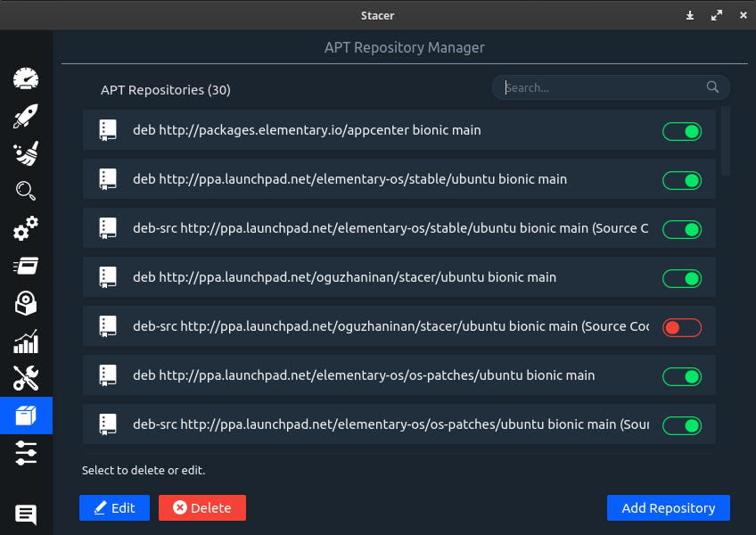This screenshot has width=756, height=535.
Task: Open Uninstaller disc-box icon
Action: click(26, 303)
